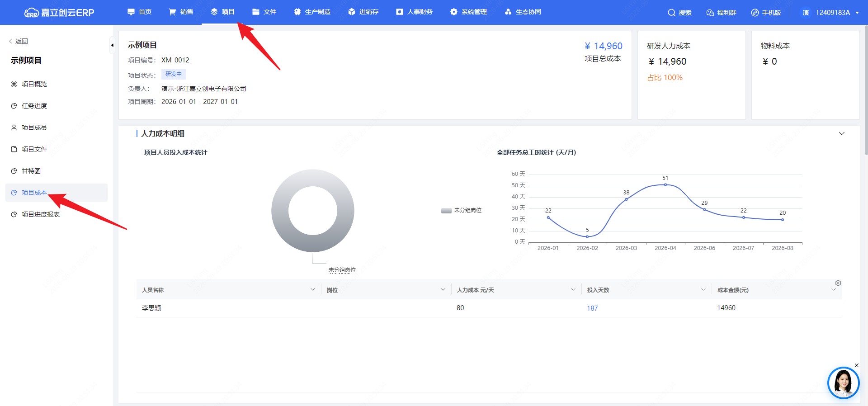Select 项目成本 in sidebar

coord(57,193)
